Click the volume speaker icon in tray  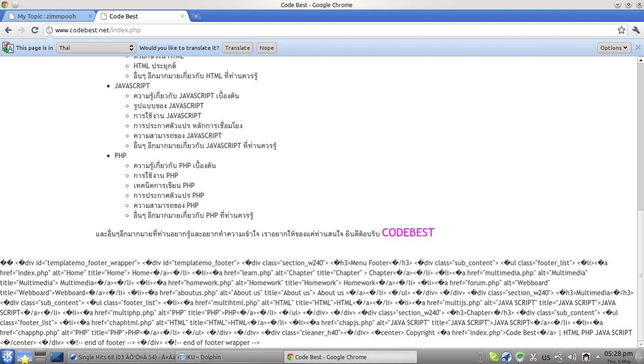pyautogui.click(x=572, y=357)
